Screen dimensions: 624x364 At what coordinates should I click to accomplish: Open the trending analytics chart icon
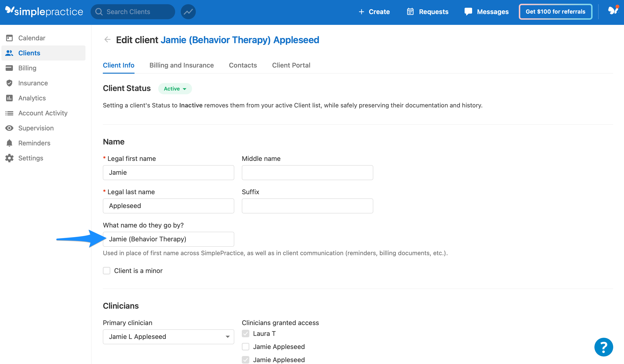click(188, 12)
